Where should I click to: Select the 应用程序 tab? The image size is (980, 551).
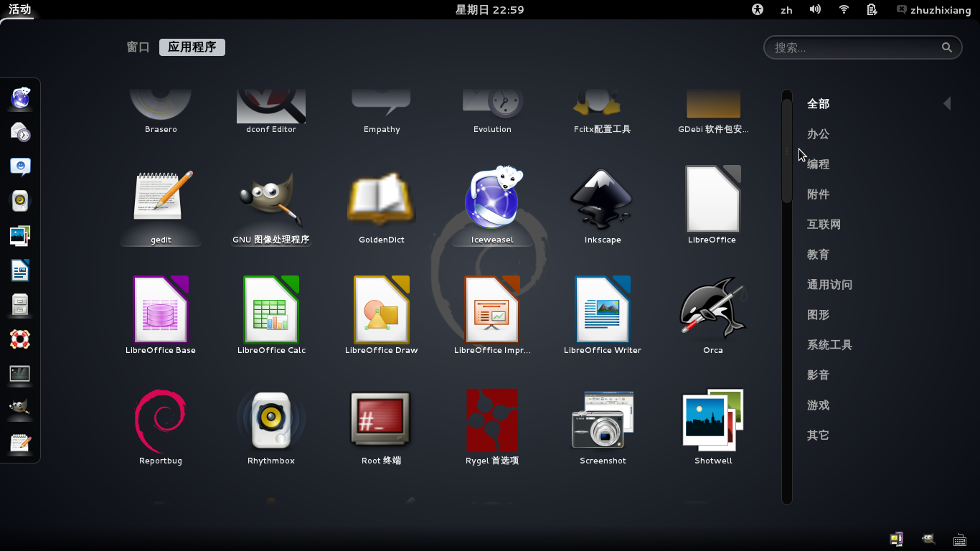192,47
